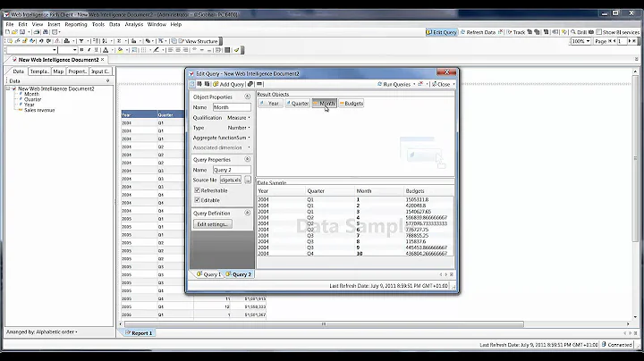Open the Reporting menu
This screenshot has width=644, height=361.
[x=76, y=24]
